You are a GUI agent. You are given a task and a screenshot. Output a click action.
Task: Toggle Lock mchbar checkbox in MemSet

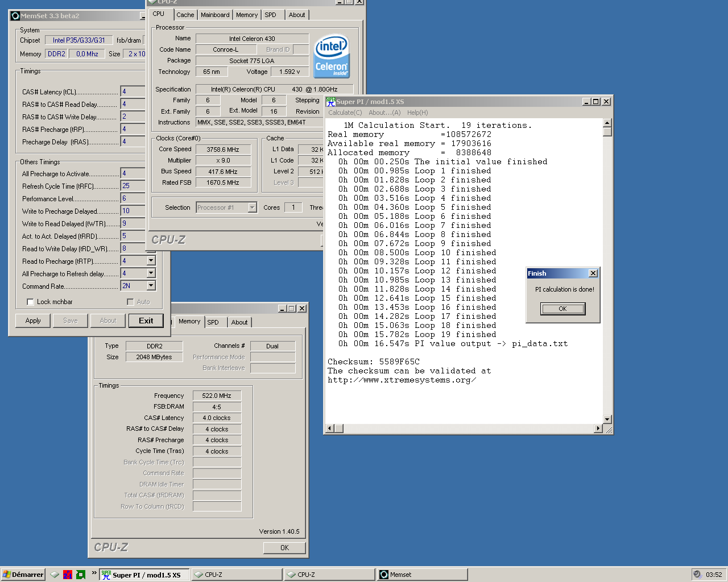click(30, 302)
